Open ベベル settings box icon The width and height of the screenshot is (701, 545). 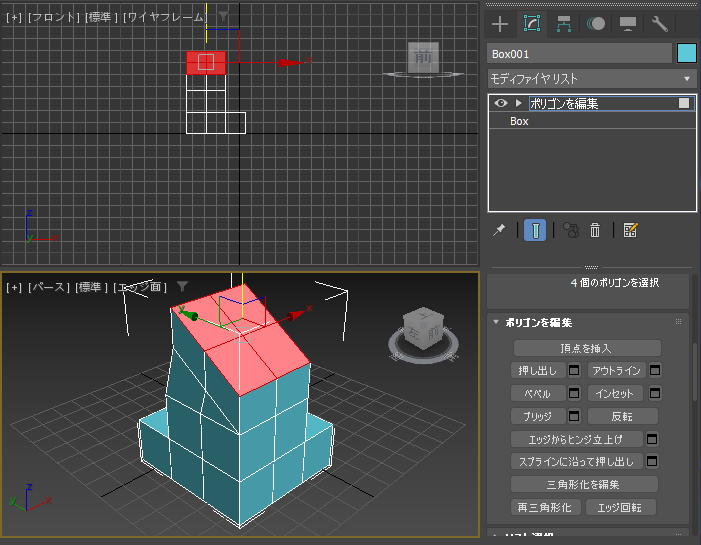coord(574,393)
